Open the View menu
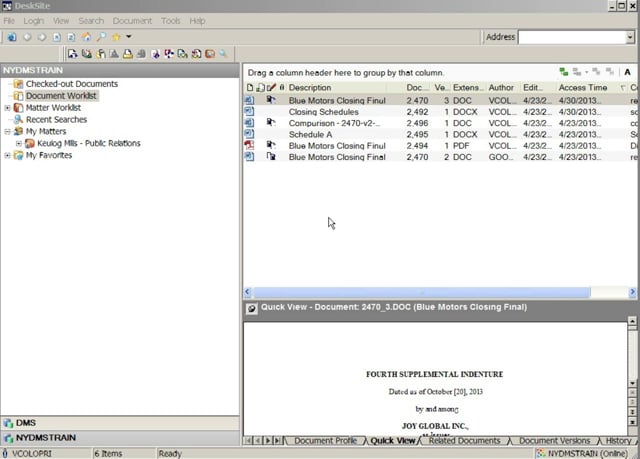The width and height of the screenshot is (640, 459). point(61,21)
